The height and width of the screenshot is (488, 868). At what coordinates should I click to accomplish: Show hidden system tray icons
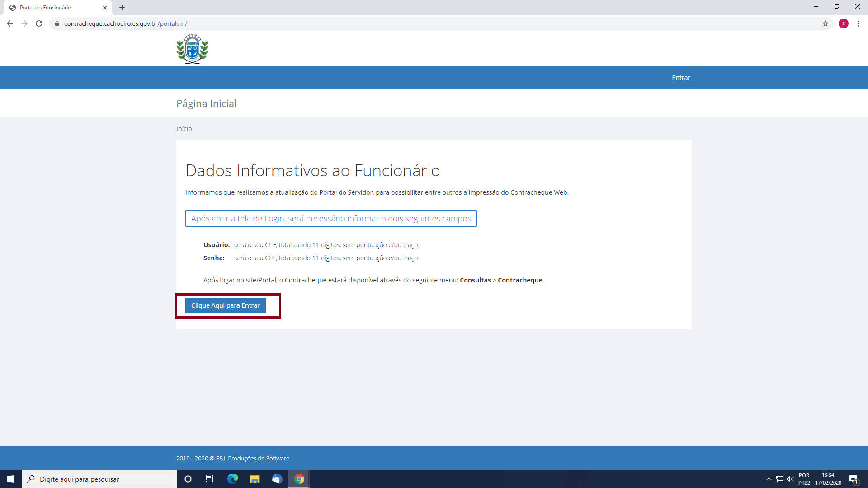tap(769, 479)
